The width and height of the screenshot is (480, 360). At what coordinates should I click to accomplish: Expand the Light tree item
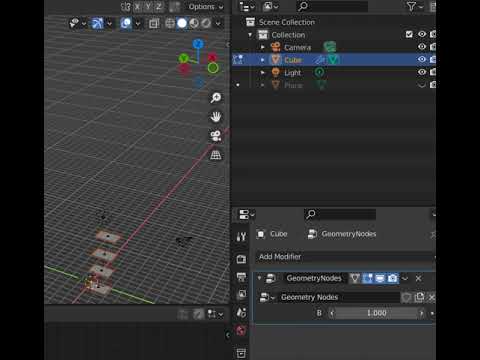263,73
